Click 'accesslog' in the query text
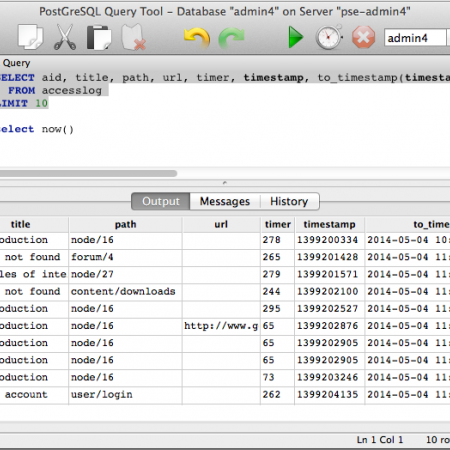450x450 pixels. click(x=72, y=90)
